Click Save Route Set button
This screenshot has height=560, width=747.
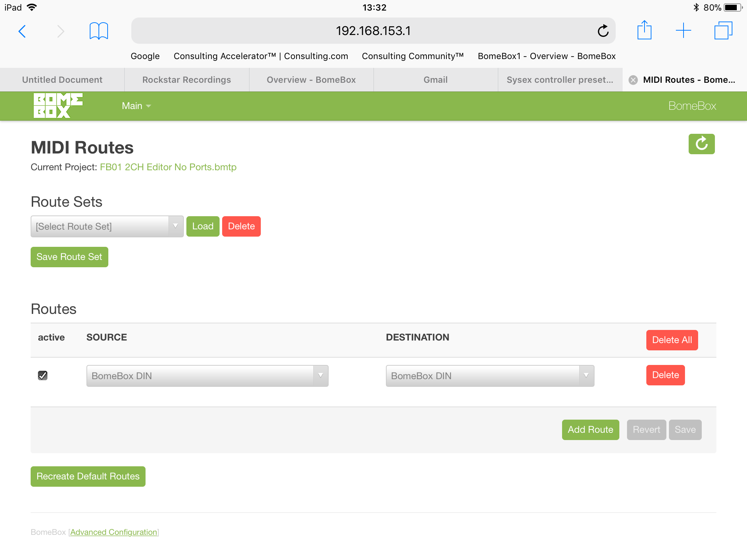tap(69, 257)
